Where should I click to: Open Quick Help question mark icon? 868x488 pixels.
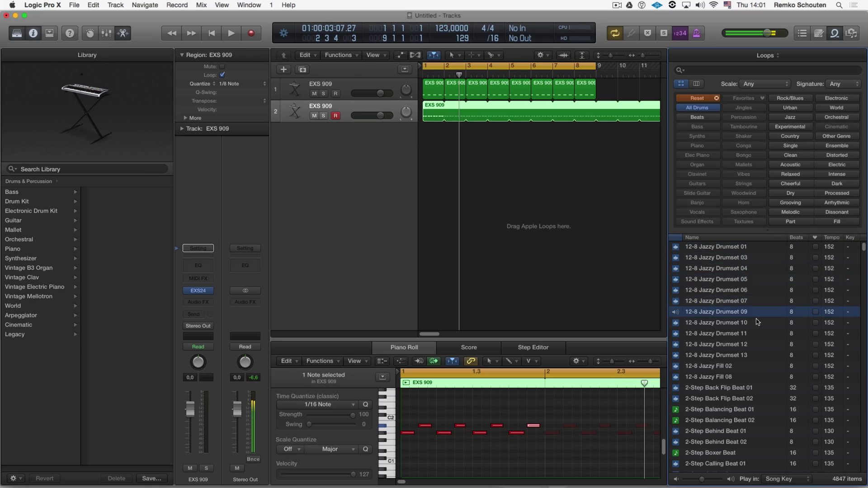point(70,33)
